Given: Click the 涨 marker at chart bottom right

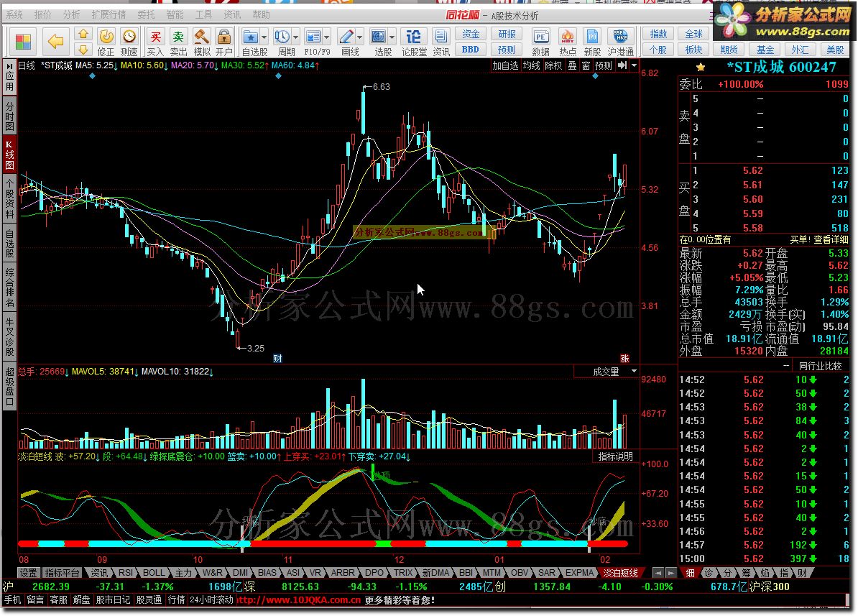Looking at the screenshot, I should (x=624, y=358).
